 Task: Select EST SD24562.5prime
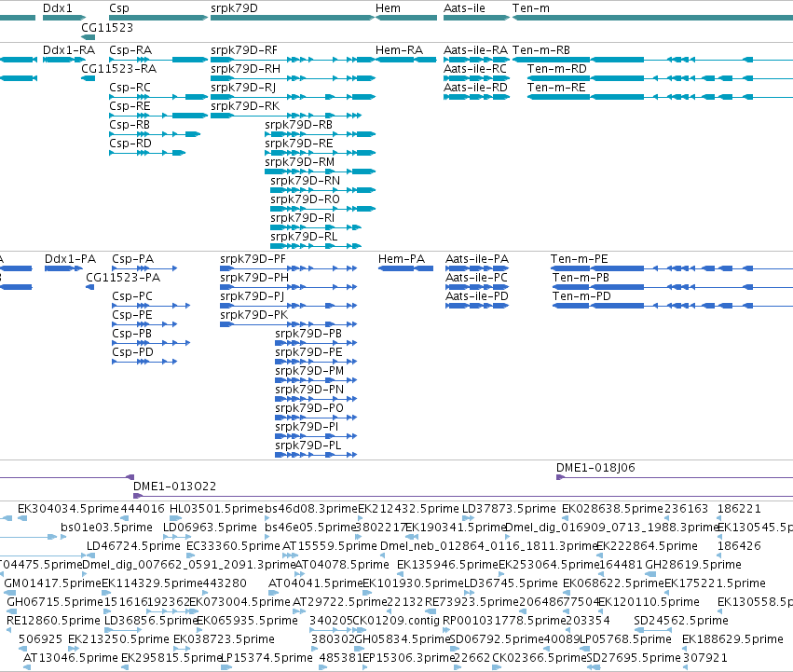653,630
